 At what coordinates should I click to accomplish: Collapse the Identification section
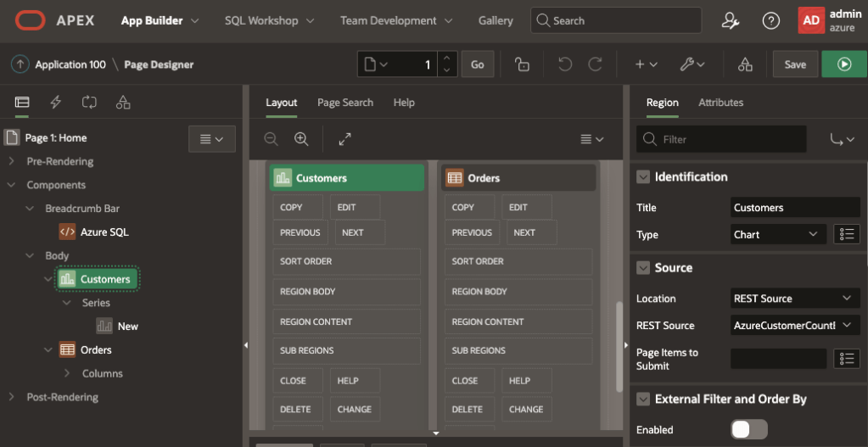pyautogui.click(x=642, y=177)
